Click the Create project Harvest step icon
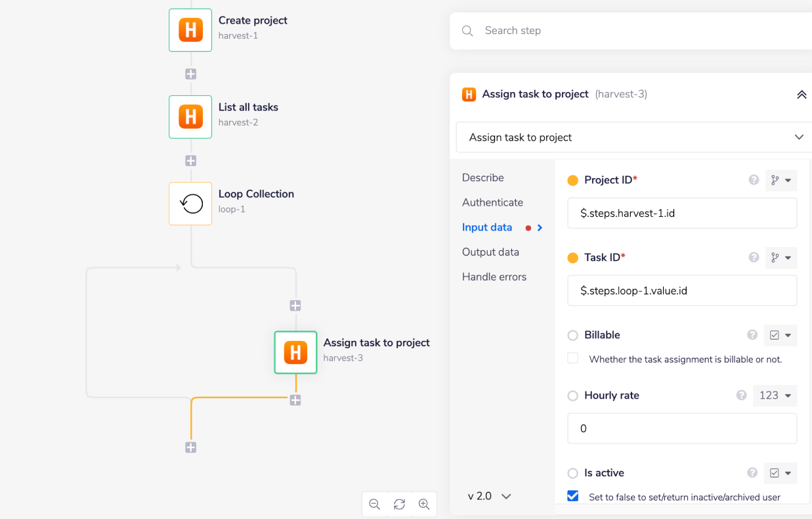Image resolution: width=812 pixels, height=519 pixels. [x=190, y=30]
